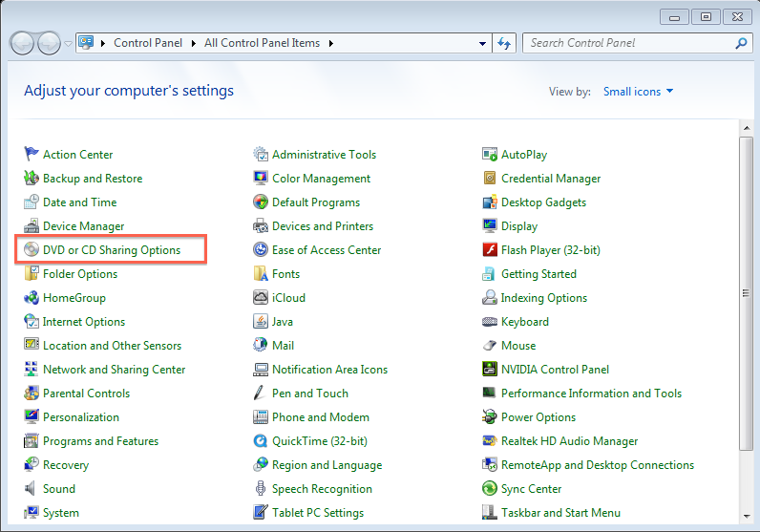
Task: Open Action Center flag icon
Action: [31, 154]
